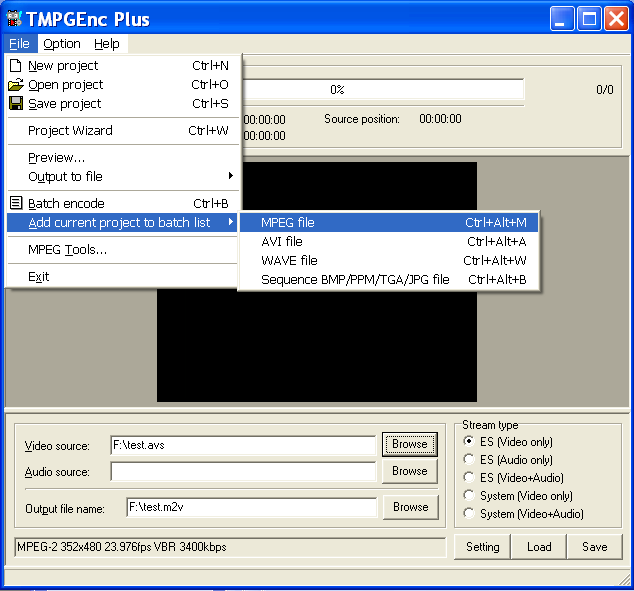Expand Add current project to batch list
The width and height of the screenshot is (634, 591).
pos(123,222)
